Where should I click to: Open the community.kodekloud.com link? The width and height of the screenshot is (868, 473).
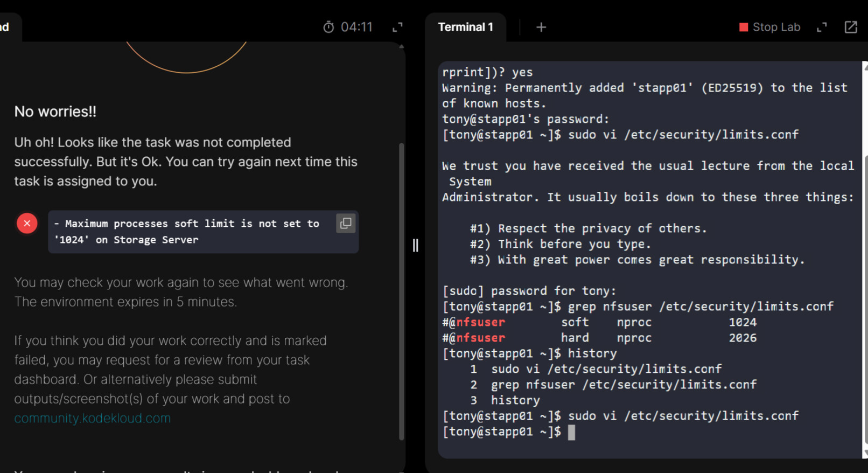[92, 418]
